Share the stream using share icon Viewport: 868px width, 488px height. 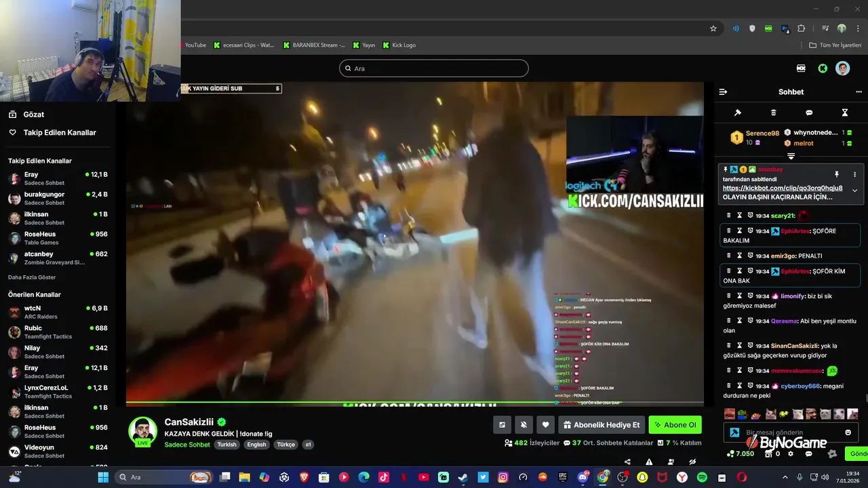627,462
